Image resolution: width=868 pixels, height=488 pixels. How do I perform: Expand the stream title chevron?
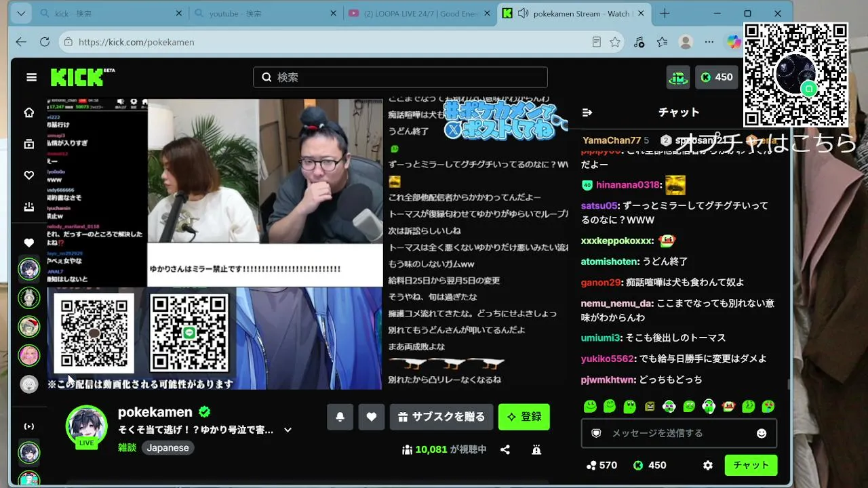point(288,430)
